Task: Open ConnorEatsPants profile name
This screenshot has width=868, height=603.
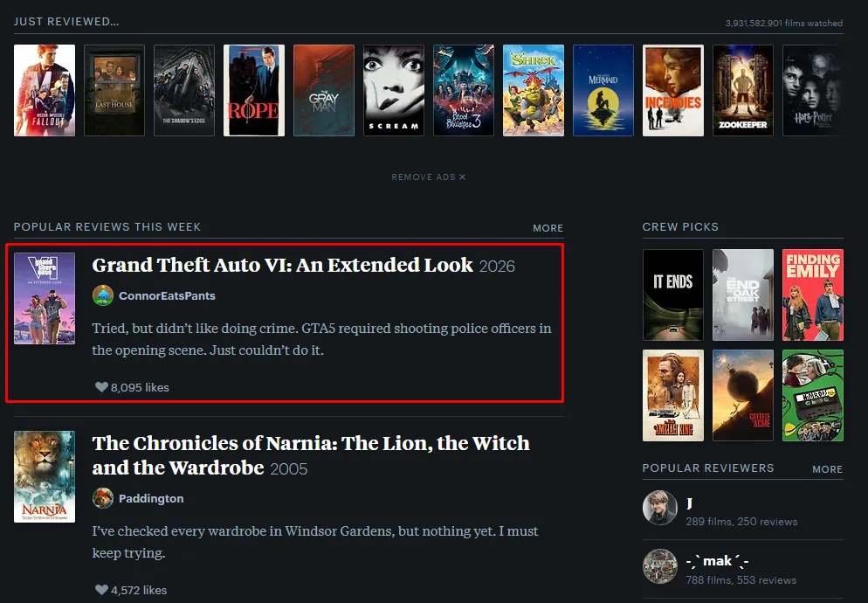Action: coord(167,296)
